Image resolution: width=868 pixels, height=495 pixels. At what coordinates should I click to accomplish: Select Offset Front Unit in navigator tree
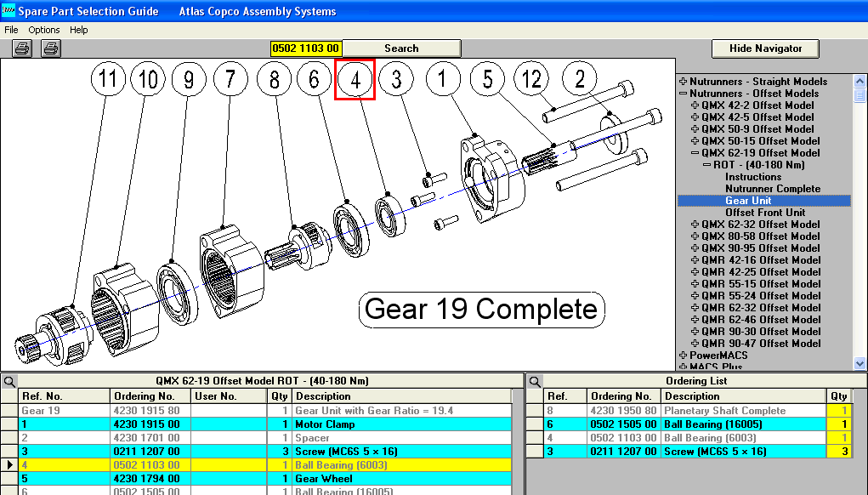765,213
